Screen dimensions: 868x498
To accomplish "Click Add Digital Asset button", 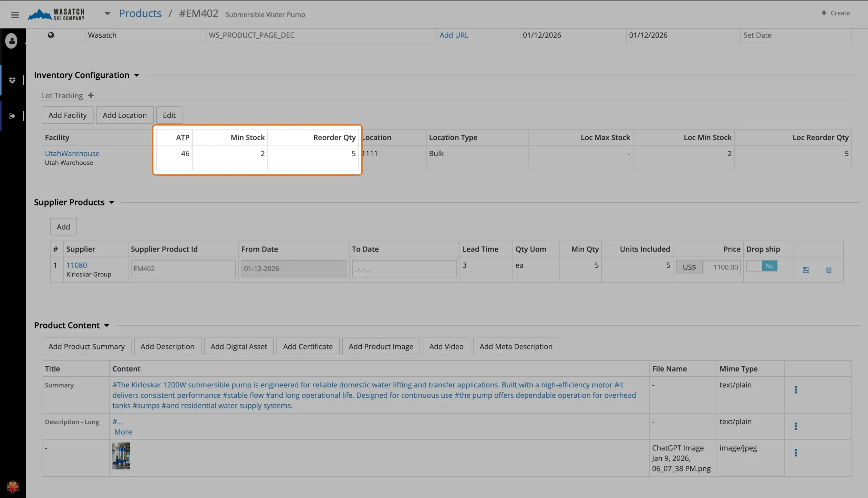I will [x=239, y=347].
